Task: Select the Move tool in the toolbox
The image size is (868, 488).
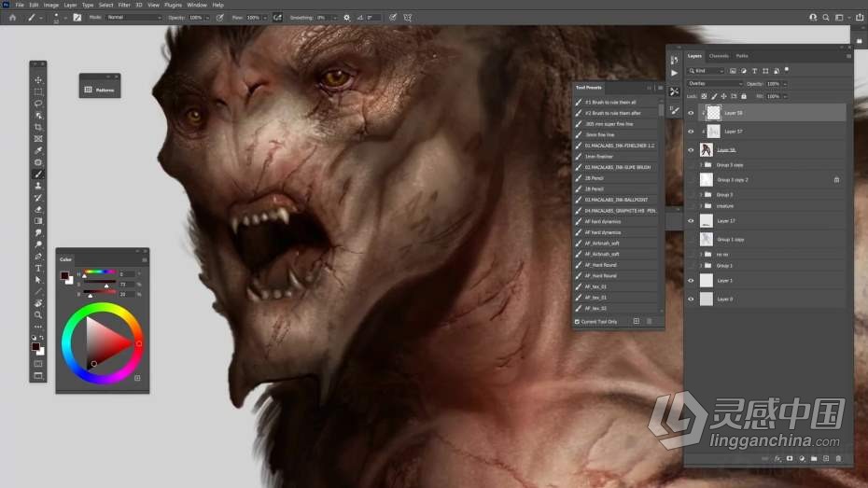Action: click(x=38, y=80)
